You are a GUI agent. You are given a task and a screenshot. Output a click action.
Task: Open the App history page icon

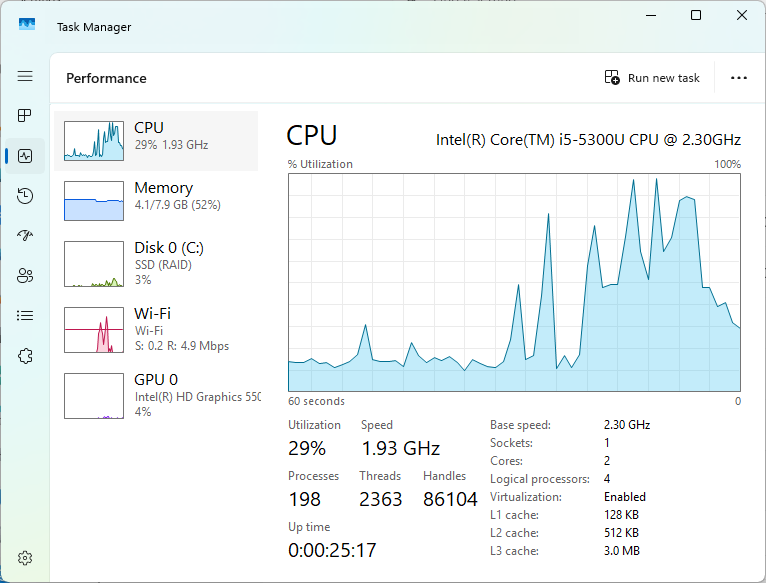(x=25, y=196)
